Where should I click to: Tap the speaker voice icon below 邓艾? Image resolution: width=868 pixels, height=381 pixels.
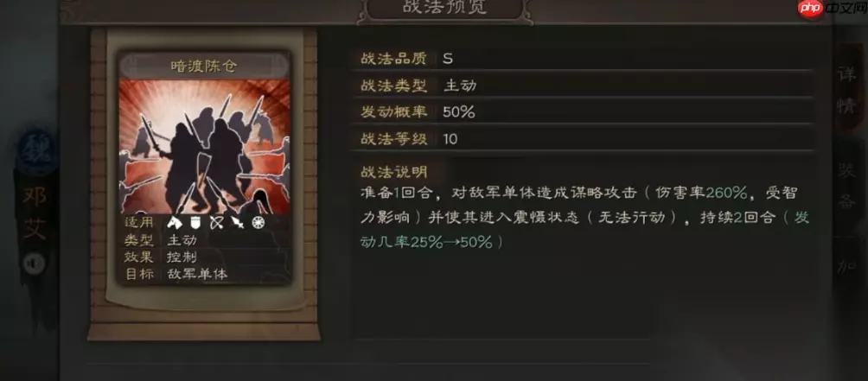pos(35,264)
